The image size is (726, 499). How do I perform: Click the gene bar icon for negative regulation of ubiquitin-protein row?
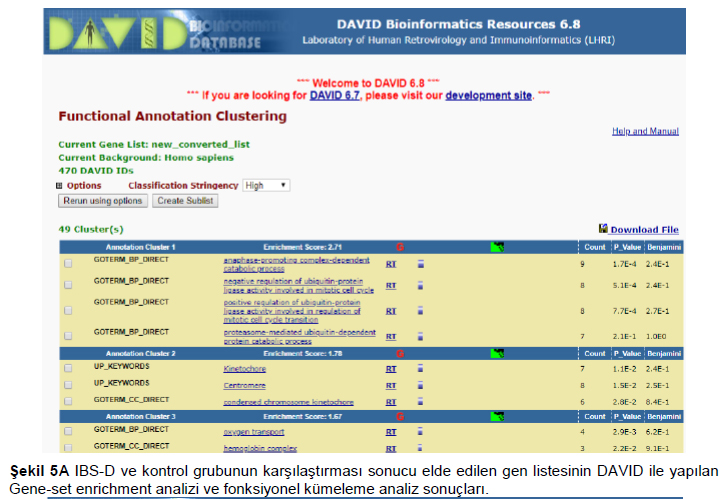420,285
